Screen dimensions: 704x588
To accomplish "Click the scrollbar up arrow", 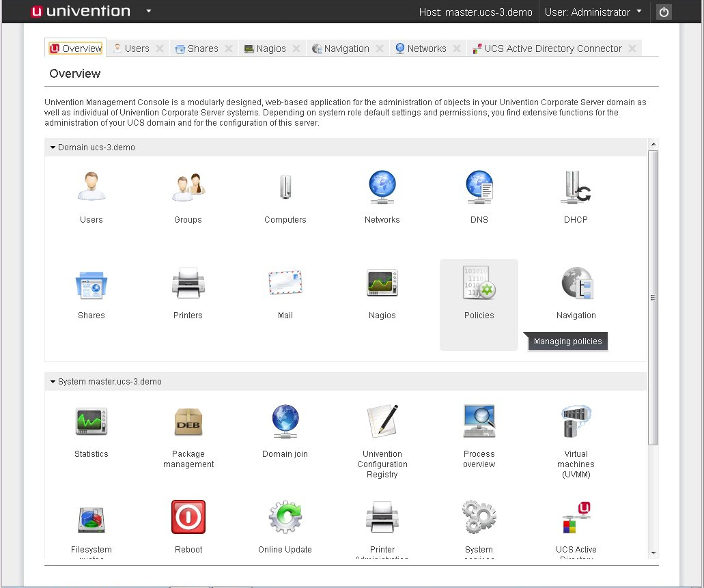I will (x=653, y=144).
